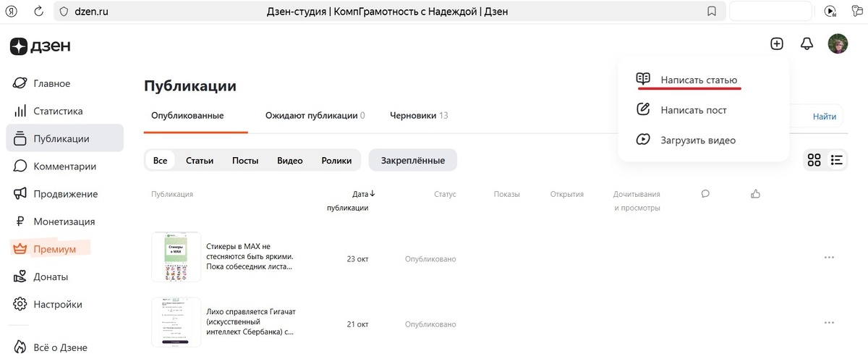Click the dzen.ru address bar
Screen dimensions: 868x359
click(x=90, y=11)
